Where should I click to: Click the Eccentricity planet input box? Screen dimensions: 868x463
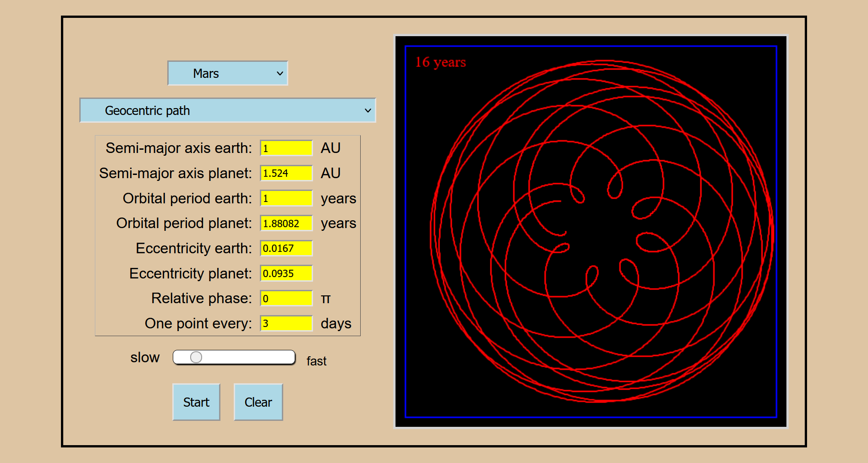pos(286,273)
